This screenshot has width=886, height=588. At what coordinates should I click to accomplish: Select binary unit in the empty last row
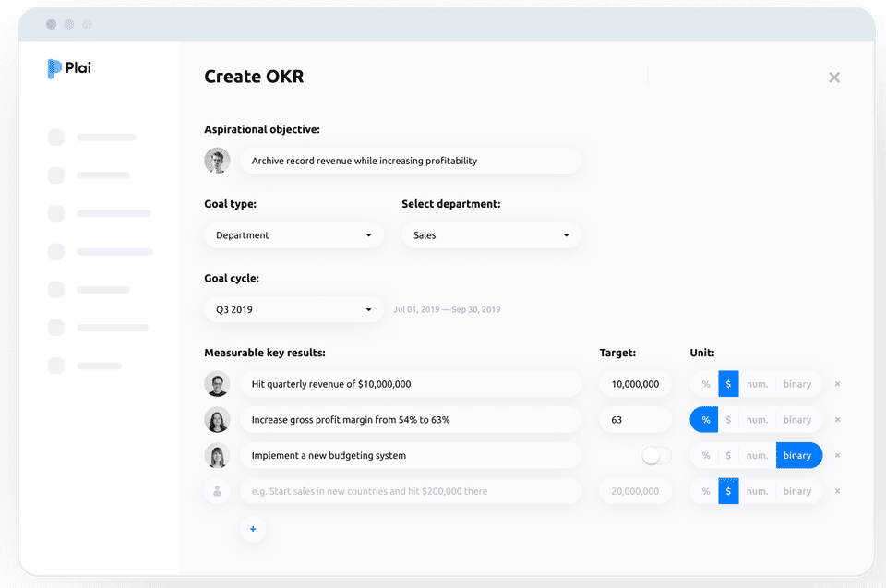797,491
